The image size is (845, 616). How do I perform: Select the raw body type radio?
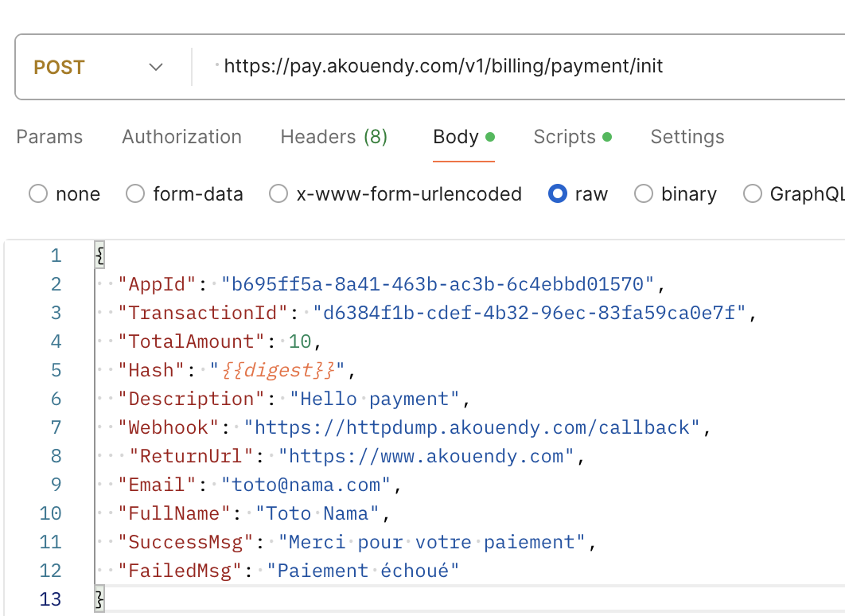(559, 194)
